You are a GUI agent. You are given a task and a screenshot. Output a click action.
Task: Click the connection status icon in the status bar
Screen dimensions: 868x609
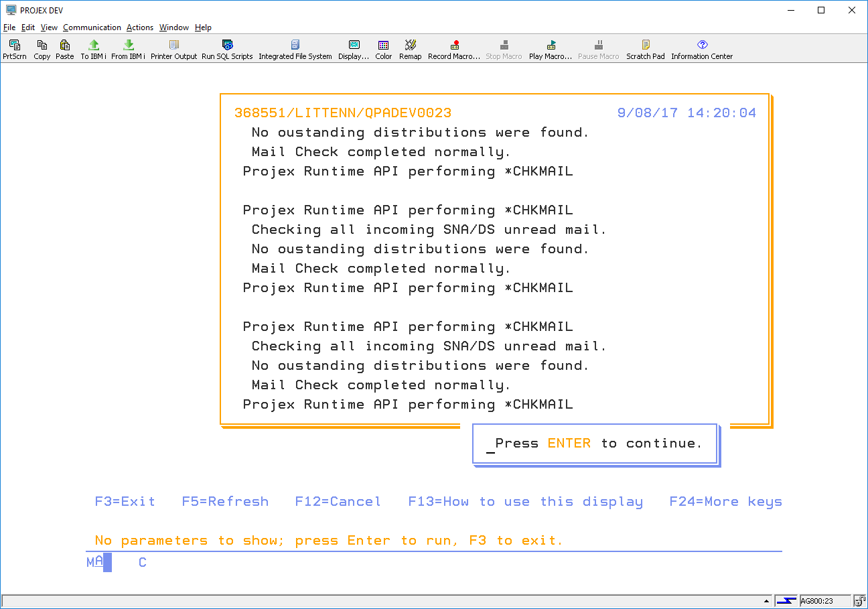(786, 601)
